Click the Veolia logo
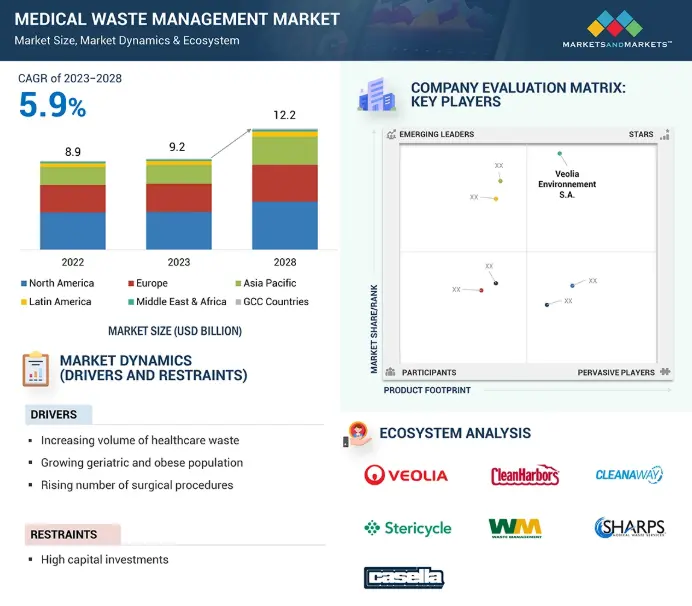The height and width of the screenshot is (606, 692). click(406, 475)
